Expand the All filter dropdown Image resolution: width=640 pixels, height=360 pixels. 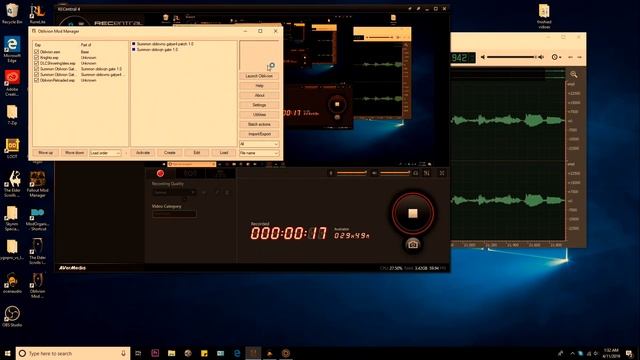click(x=259, y=144)
